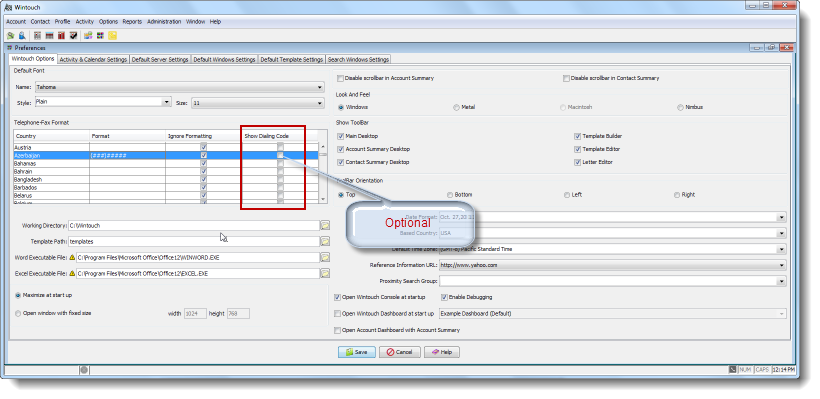Click the phone icon in status bar

click(x=732, y=370)
